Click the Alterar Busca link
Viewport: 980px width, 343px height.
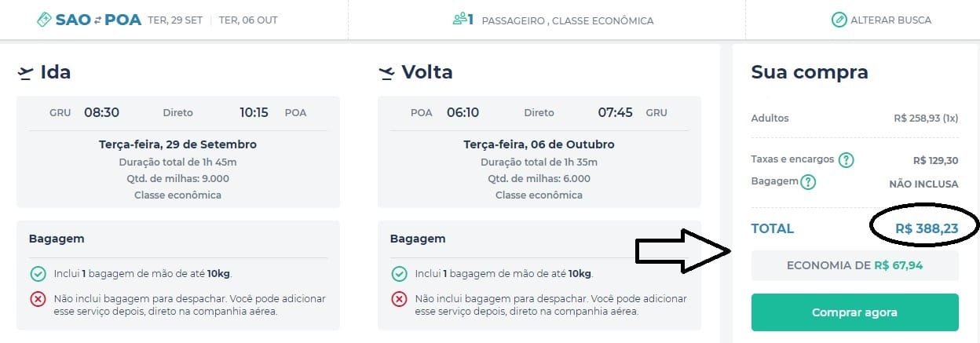(890, 20)
